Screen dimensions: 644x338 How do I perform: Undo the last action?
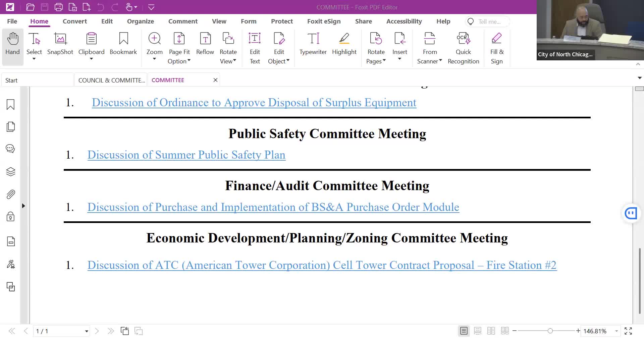pos(101,7)
